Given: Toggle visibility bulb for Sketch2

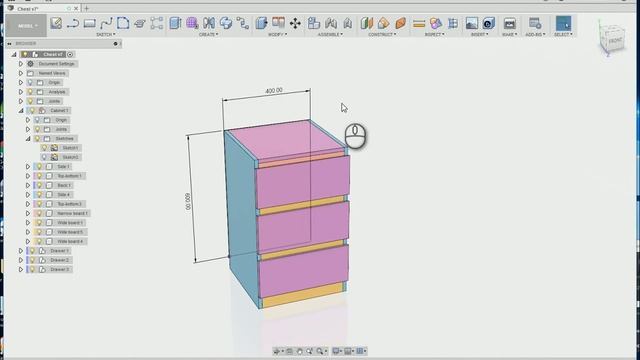Looking at the screenshot, I should 44,157.
